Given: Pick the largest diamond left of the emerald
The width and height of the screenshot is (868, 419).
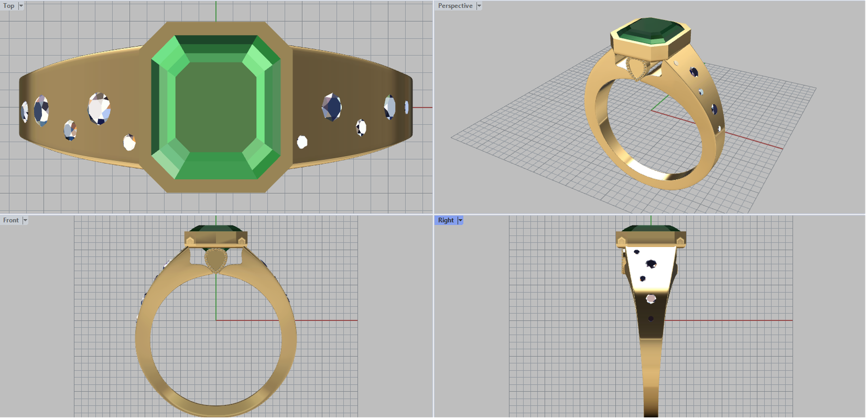Looking at the screenshot, I should point(99,108).
